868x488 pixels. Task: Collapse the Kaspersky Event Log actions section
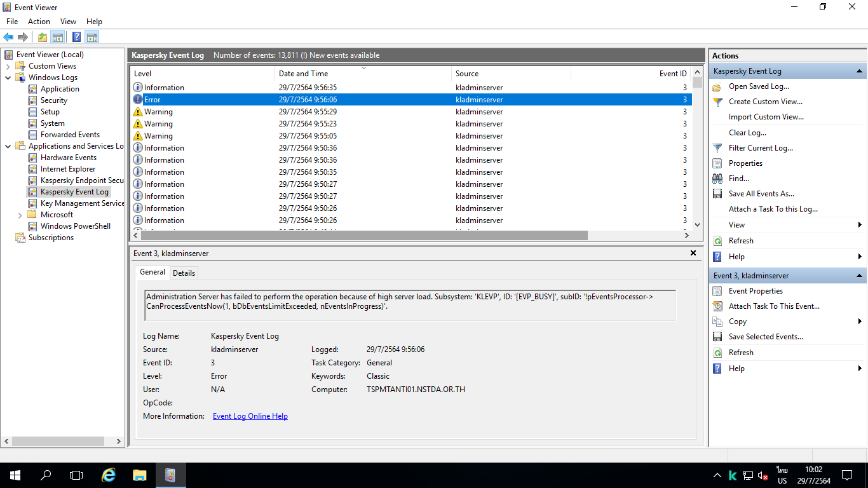[859, 71]
